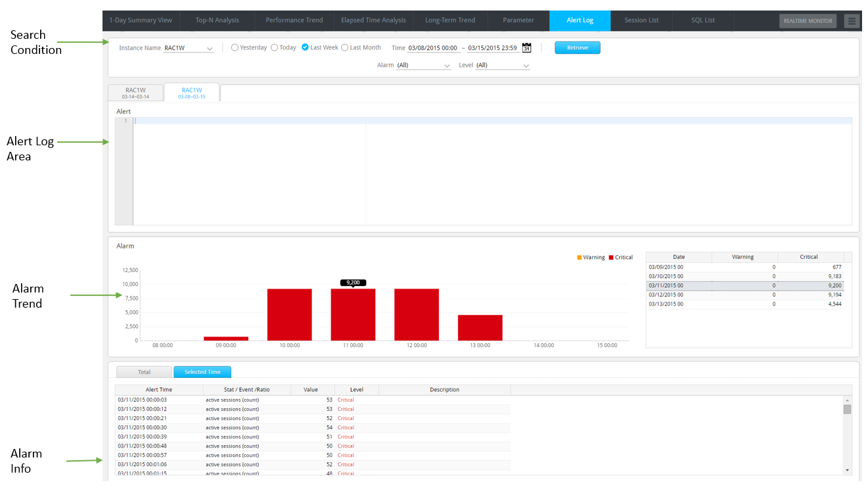
Task: Expand the Alarm filter dropdown
Action: pos(424,65)
